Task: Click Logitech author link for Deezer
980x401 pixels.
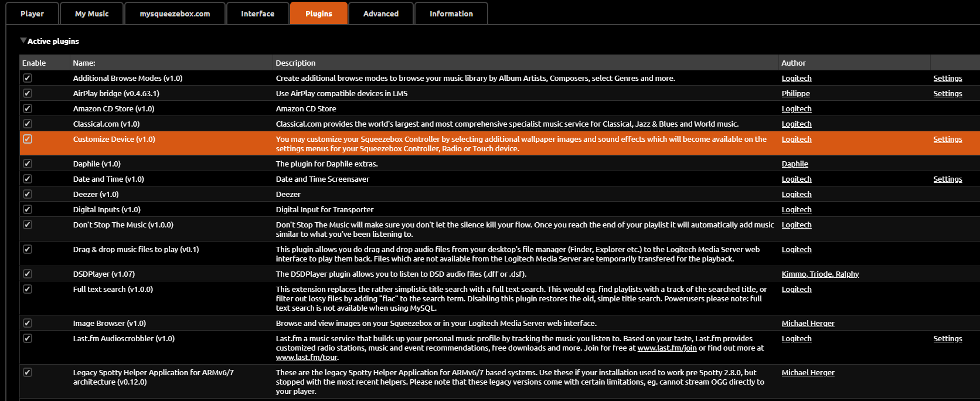Action: tap(797, 194)
